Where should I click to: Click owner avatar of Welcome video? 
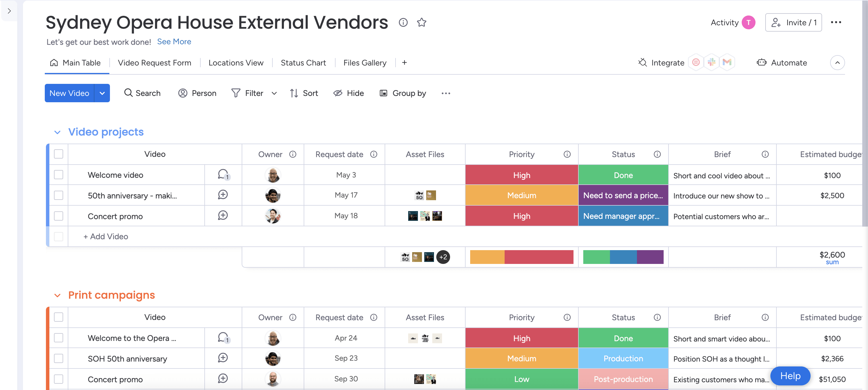click(x=273, y=175)
